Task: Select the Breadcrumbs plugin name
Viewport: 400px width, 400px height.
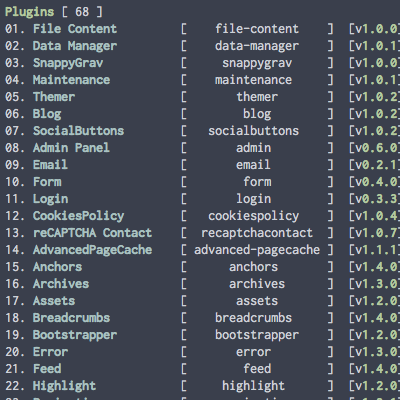Action: [71, 318]
